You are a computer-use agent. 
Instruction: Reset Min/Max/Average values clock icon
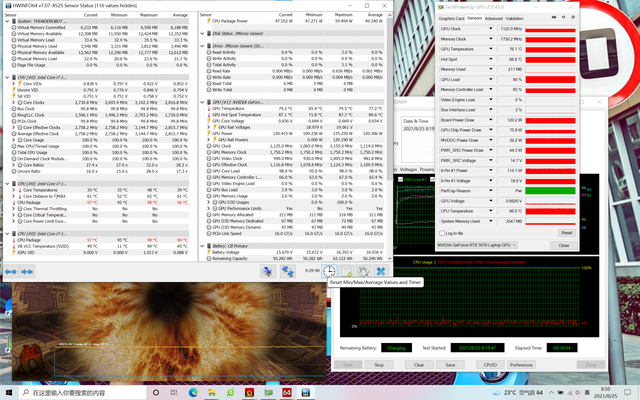pyautogui.click(x=329, y=271)
